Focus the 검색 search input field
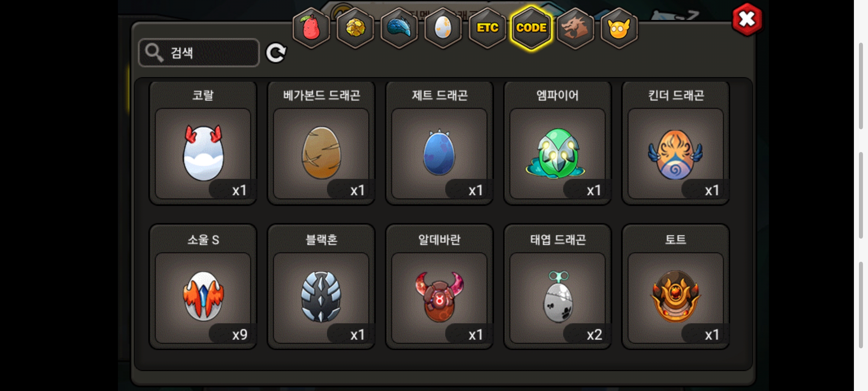This screenshot has width=868, height=391. point(199,53)
